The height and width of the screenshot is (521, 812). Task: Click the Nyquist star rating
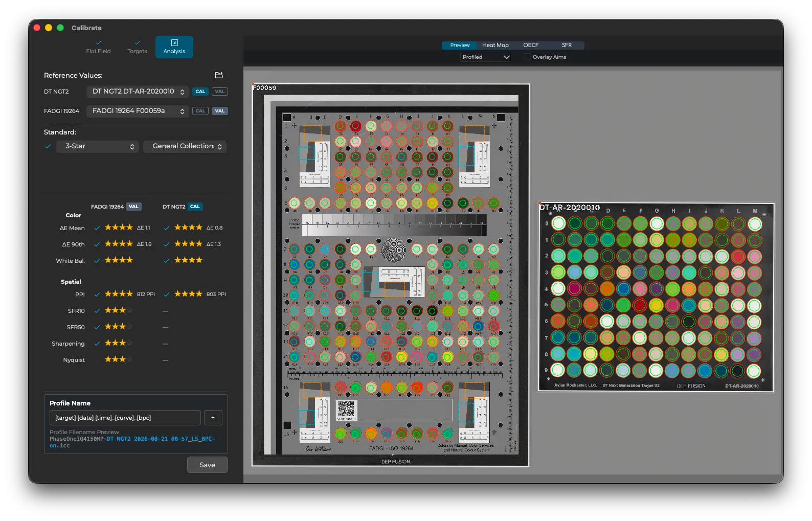pyautogui.click(x=119, y=359)
